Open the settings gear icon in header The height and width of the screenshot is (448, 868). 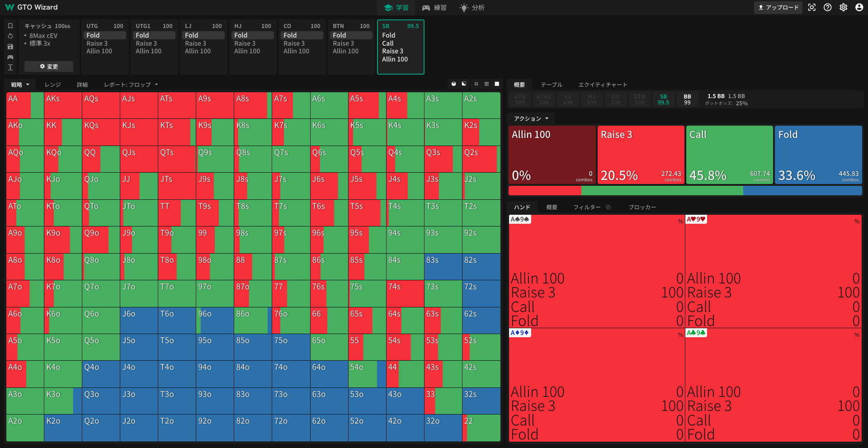pos(844,7)
